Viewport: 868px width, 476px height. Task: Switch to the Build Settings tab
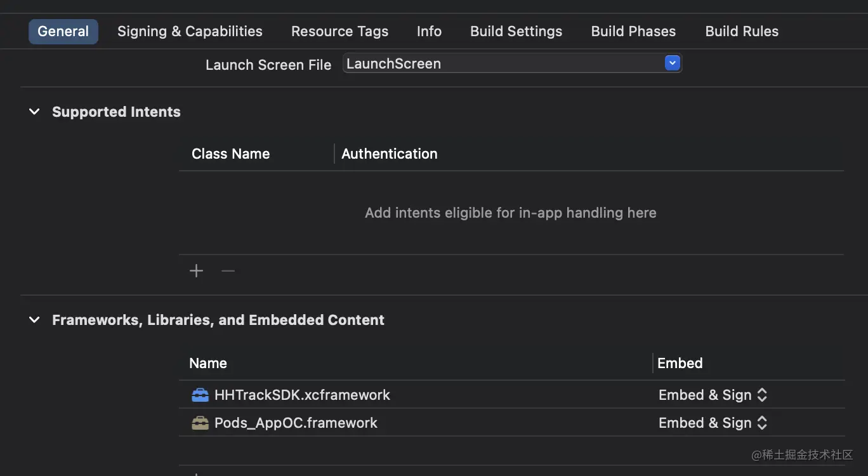point(516,32)
